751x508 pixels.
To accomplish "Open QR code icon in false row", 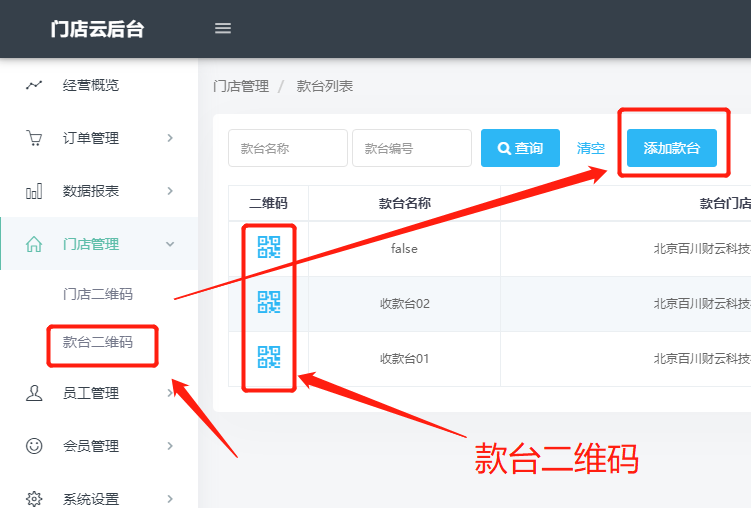I will [269, 247].
